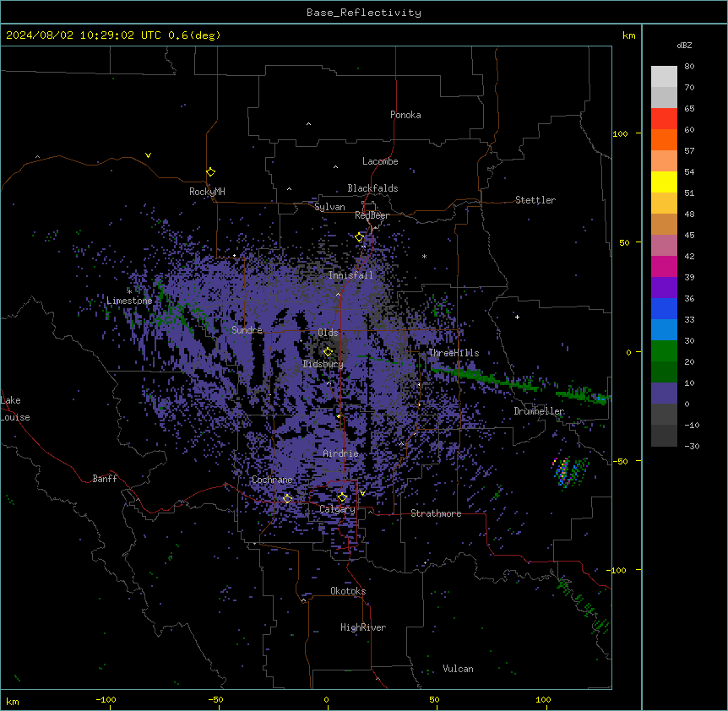Click the km unit label at bottom left
This screenshot has width=728, height=711.
point(13,702)
